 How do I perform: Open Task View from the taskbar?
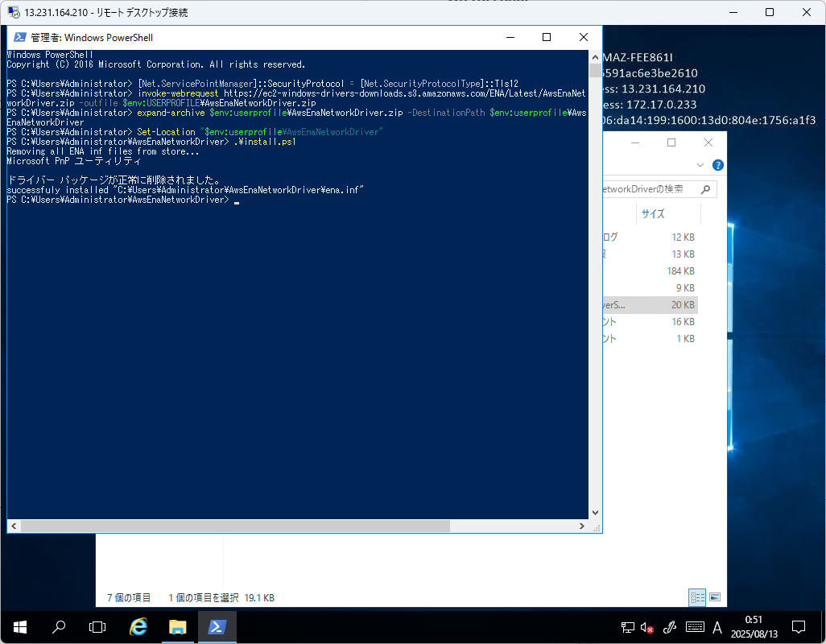[97, 627]
